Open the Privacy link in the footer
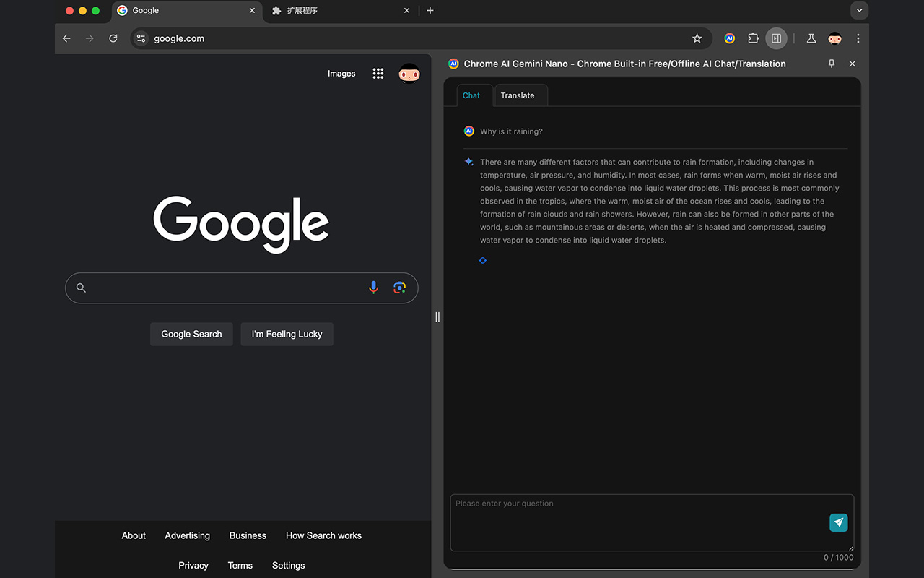 point(193,565)
